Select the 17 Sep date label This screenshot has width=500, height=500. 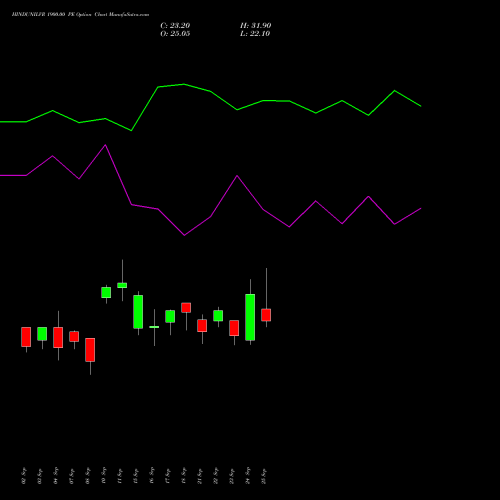point(168,475)
